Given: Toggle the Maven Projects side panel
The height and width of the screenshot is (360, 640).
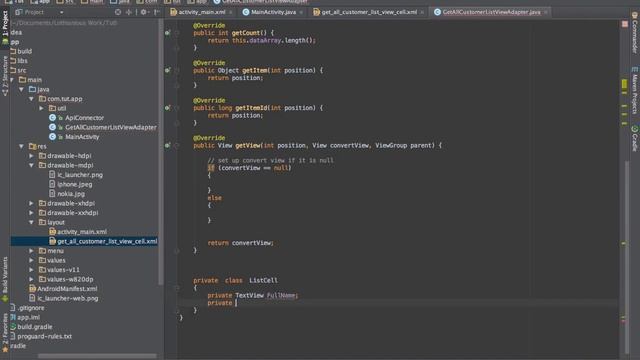Looking at the screenshot, I should coord(635,91).
